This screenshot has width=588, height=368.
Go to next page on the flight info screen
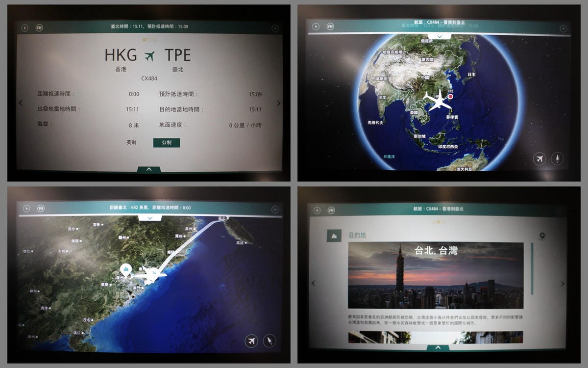pos(278,103)
